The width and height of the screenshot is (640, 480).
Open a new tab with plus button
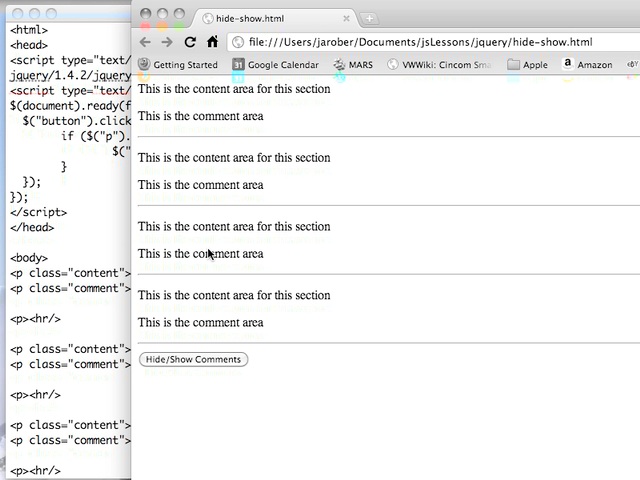[x=369, y=18]
